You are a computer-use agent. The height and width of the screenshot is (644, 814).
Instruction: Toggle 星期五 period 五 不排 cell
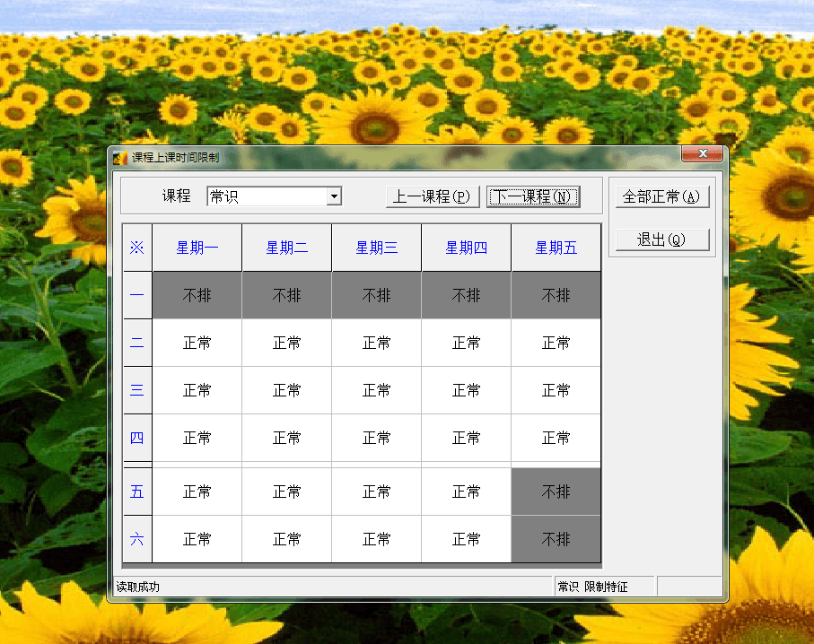(x=556, y=492)
